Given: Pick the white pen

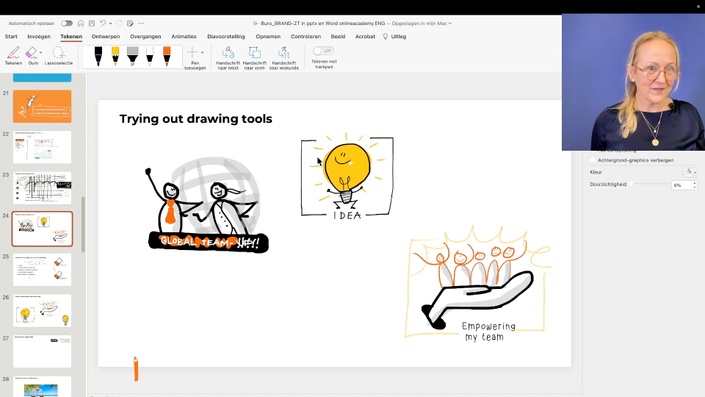Looking at the screenshot, I should tap(150, 56).
